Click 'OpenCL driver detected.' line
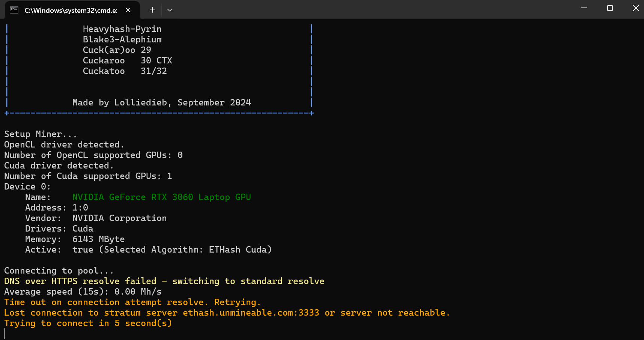The height and width of the screenshot is (340, 644). point(64,144)
